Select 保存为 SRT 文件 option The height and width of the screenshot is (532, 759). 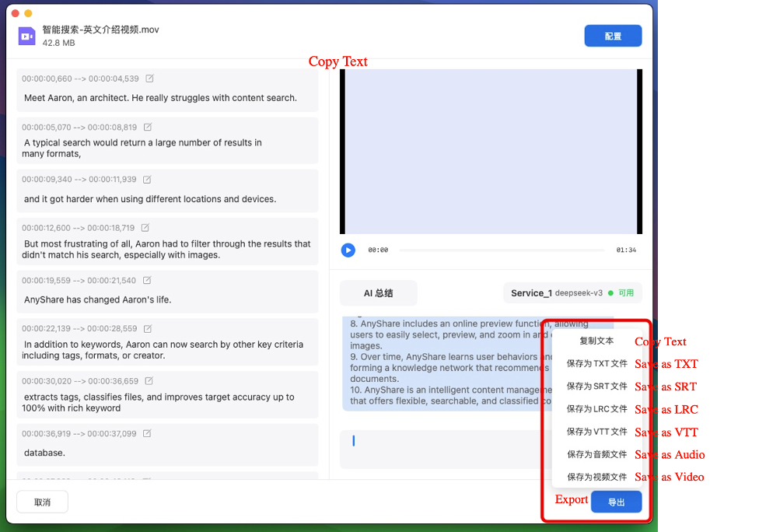click(596, 386)
